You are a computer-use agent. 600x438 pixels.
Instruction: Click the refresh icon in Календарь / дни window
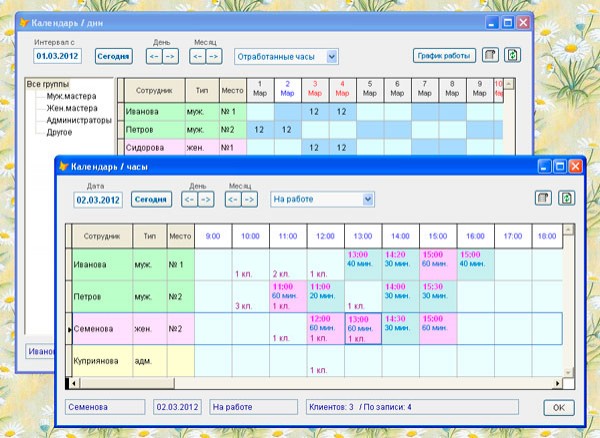(513, 56)
